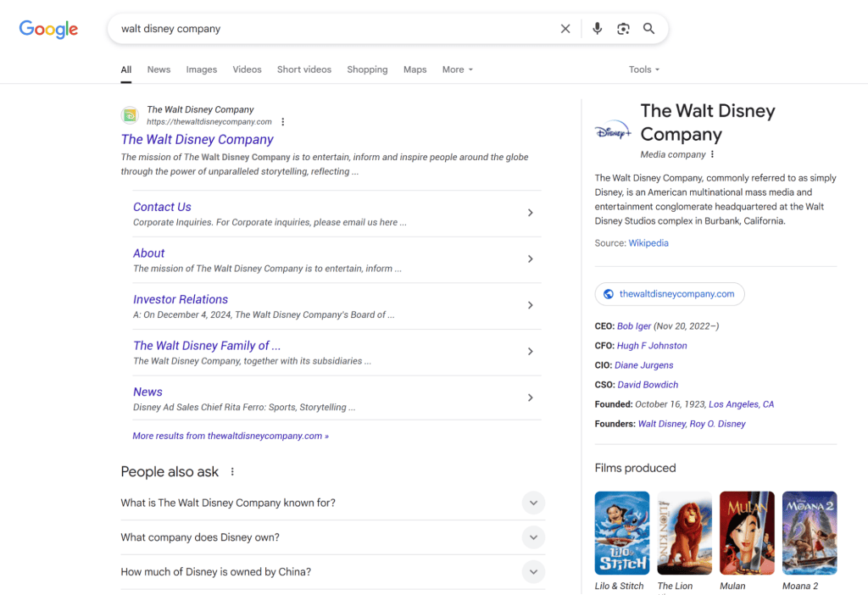This screenshot has height=595, width=868.
Task: Click the chevron beside Contact Us
Action: click(x=531, y=213)
